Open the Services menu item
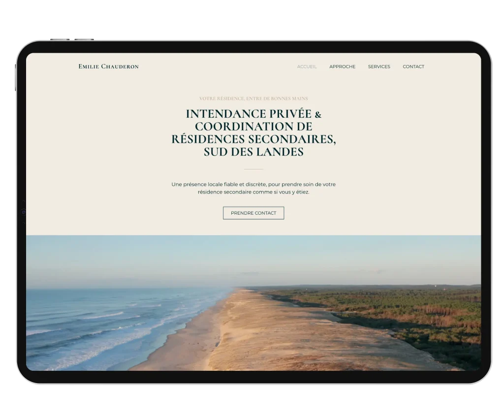The height and width of the screenshot is (420, 504). (379, 66)
